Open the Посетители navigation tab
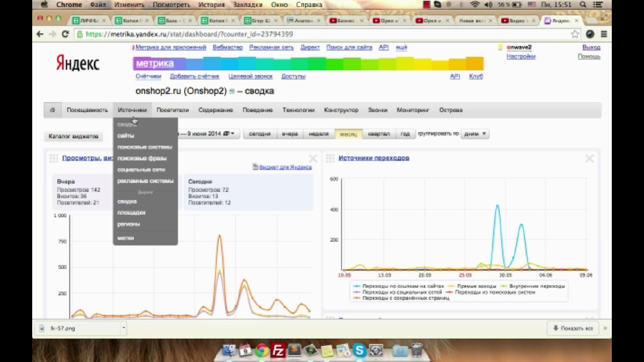The image size is (644, 362). (x=173, y=110)
